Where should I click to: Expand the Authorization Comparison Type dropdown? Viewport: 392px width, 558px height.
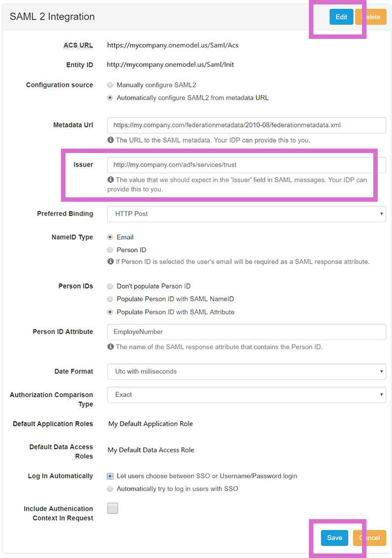246,395
